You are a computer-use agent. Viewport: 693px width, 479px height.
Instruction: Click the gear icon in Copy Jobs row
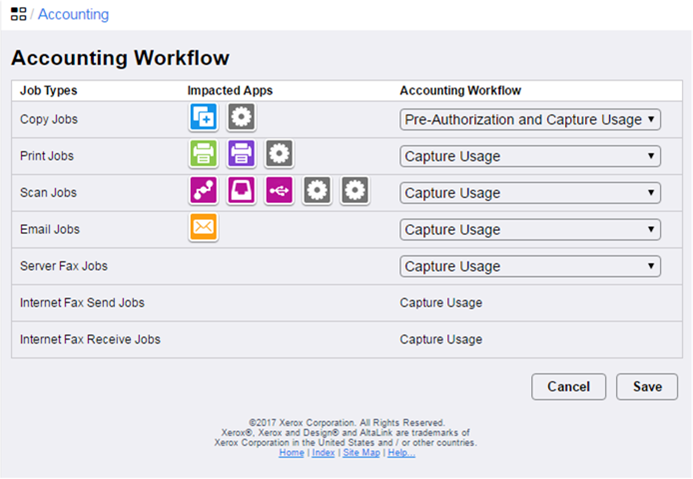[241, 118]
